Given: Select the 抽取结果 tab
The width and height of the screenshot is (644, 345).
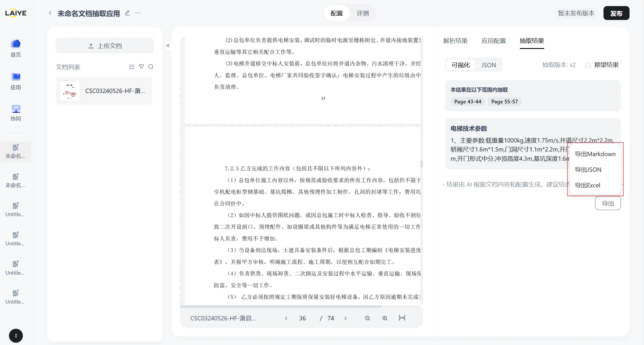Looking at the screenshot, I should [532, 41].
